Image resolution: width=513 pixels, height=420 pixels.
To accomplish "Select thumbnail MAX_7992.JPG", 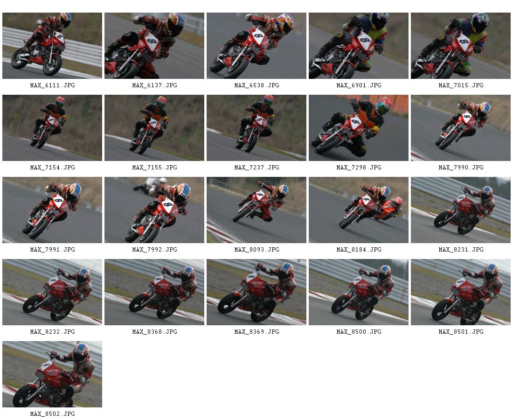I will click(x=154, y=210).
